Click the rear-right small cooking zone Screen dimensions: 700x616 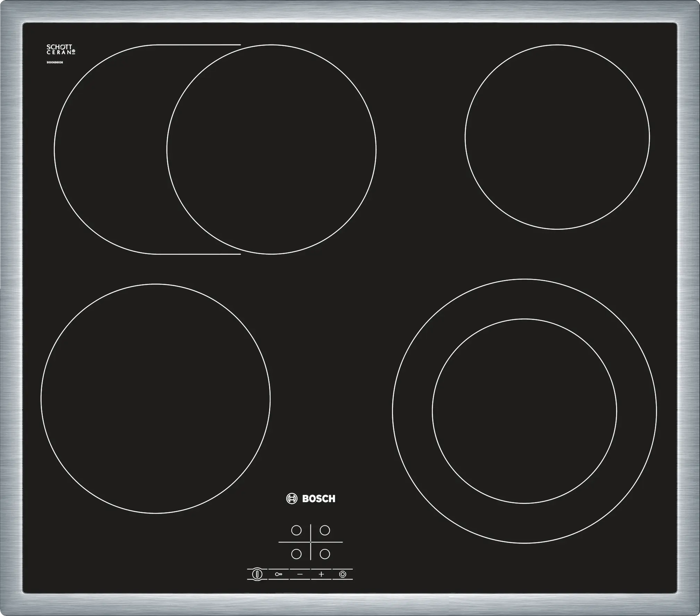[557, 137]
